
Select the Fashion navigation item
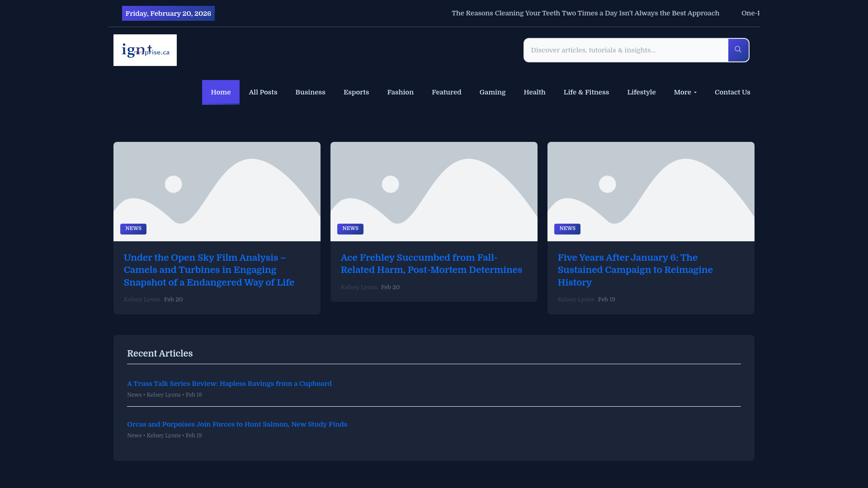[x=401, y=92]
